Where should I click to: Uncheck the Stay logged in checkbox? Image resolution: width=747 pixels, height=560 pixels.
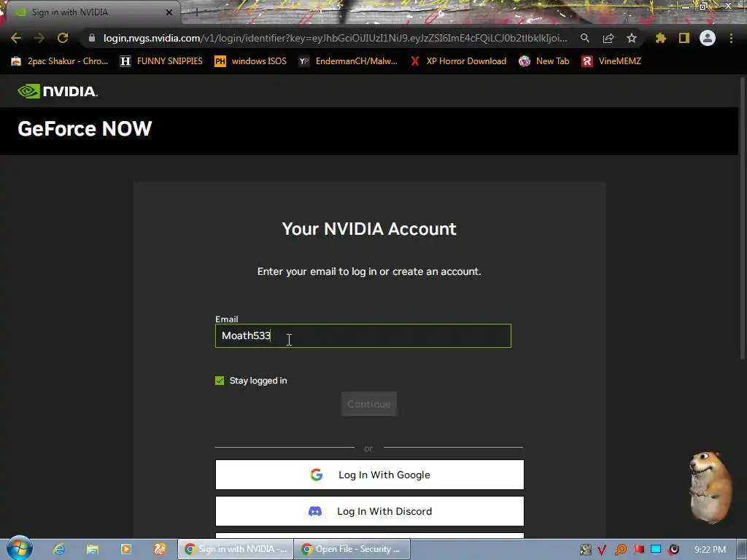click(220, 381)
